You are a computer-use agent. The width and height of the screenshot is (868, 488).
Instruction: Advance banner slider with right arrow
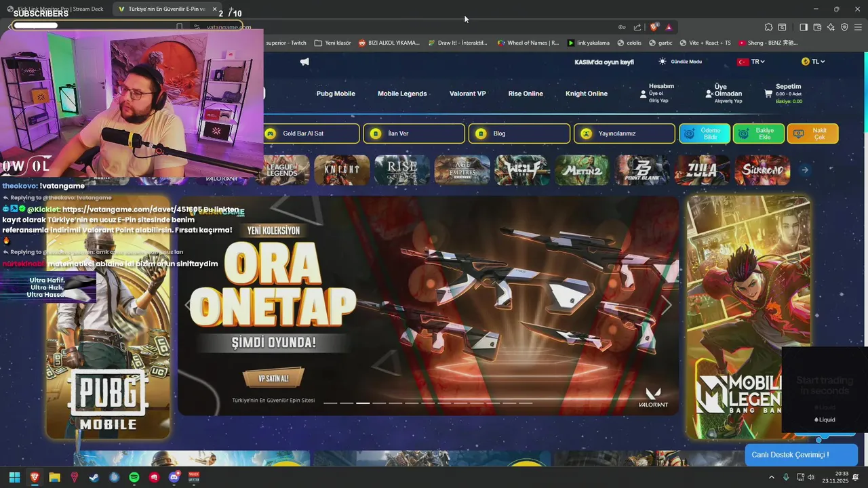point(667,306)
